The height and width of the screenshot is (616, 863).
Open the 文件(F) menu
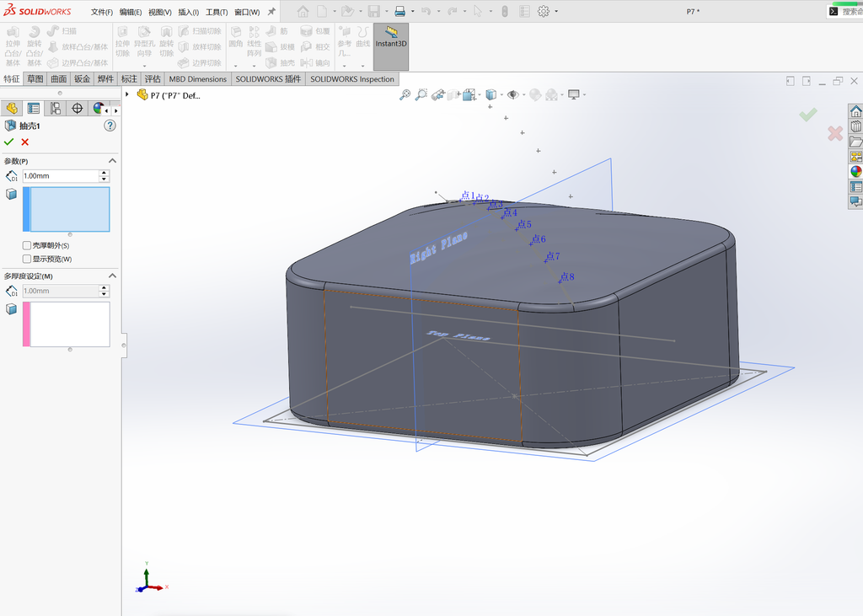click(x=102, y=12)
